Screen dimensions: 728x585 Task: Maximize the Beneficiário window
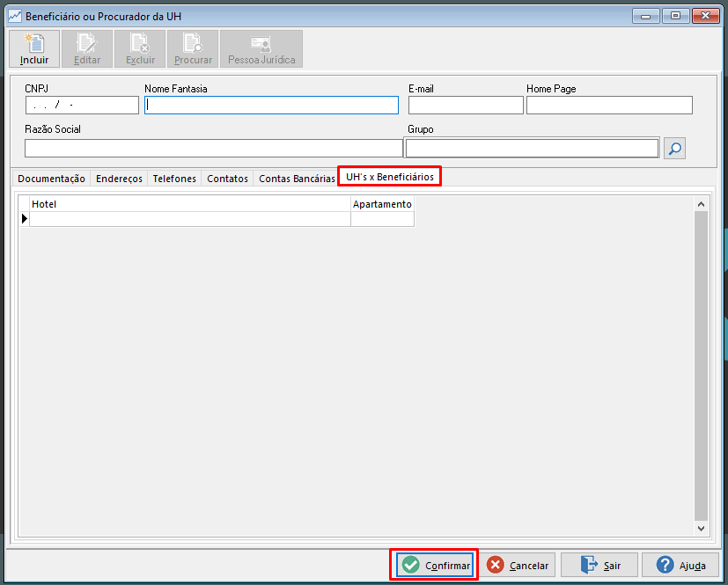pos(675,16)
